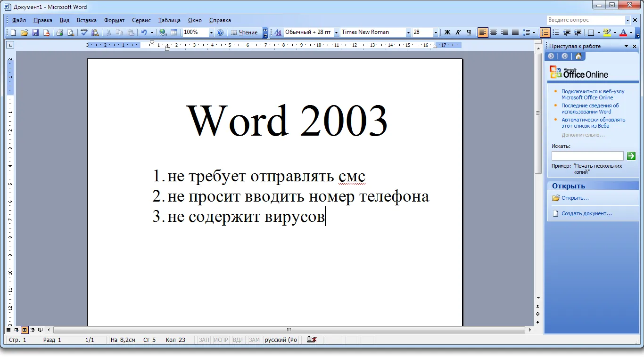Click the Создать документ link
This screenshot has width=644, height=357.
[586, 213]
